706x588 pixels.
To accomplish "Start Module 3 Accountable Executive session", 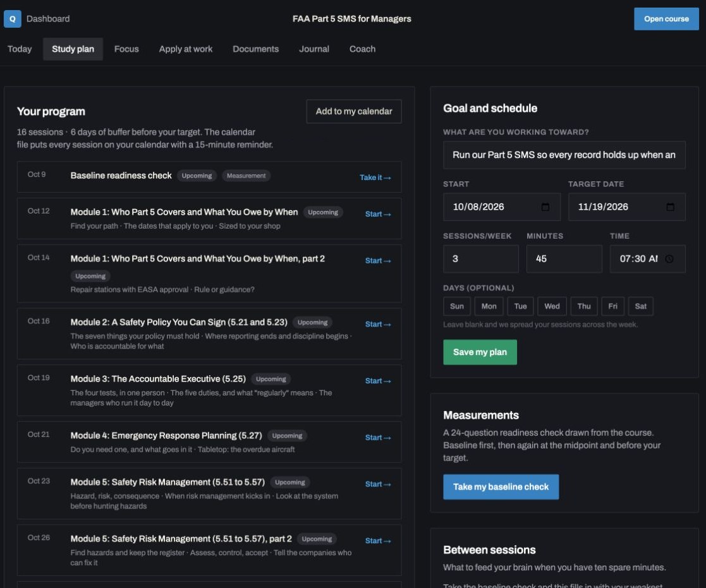I will (378, 381).
